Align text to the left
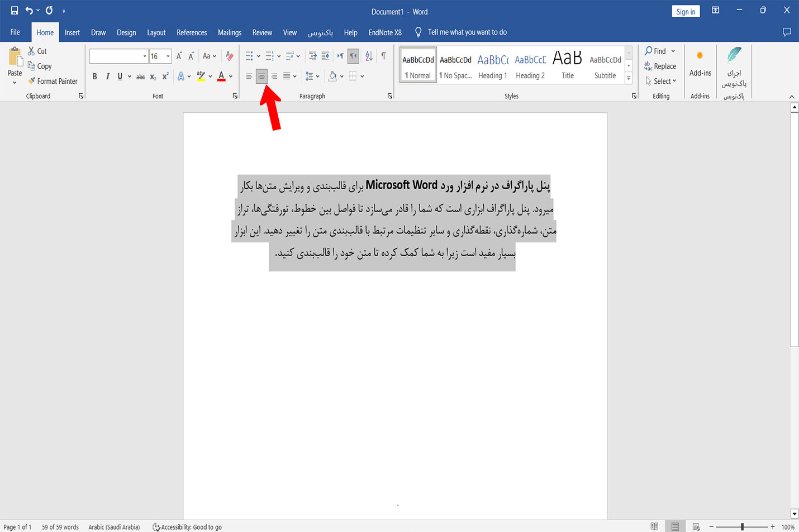 point(249,76)
